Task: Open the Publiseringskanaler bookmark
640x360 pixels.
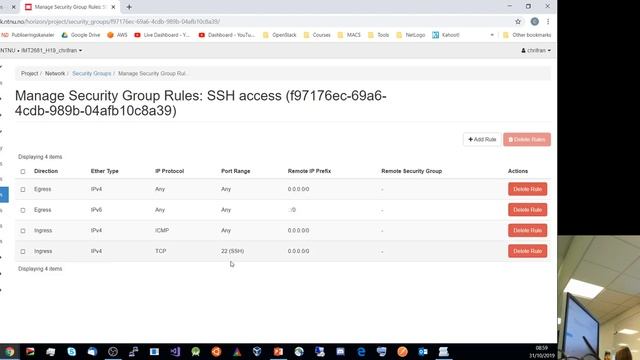Action: [x=28, y=35]
